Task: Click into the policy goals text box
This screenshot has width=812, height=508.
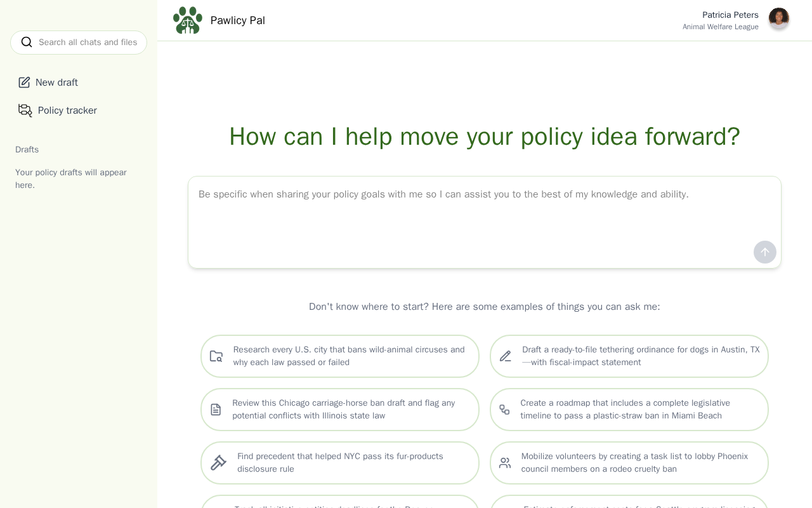Action: 485,222
